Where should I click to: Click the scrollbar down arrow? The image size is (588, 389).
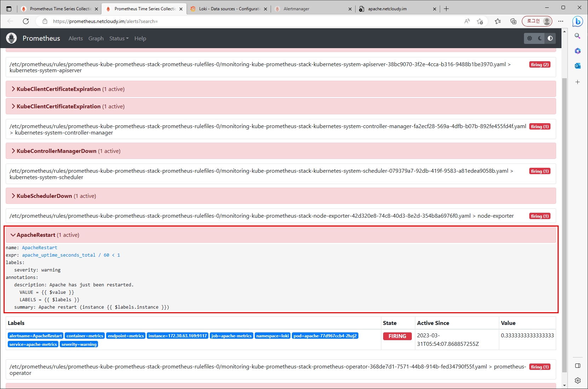564,385
